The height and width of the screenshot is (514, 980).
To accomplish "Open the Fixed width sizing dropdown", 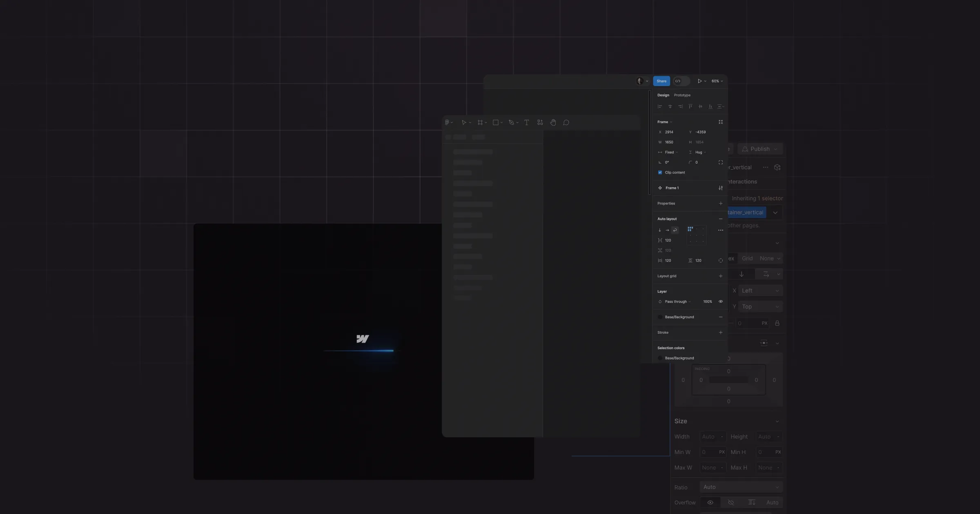I will click(671, 152).
